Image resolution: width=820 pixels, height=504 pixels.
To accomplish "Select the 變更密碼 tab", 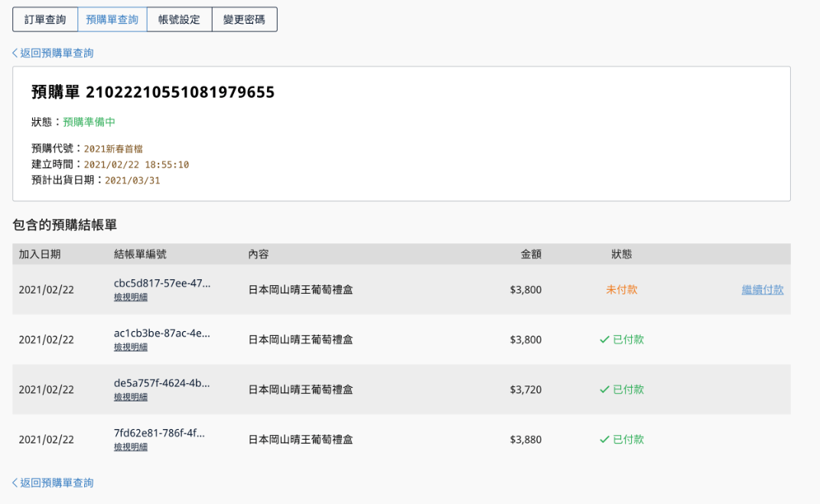I will pos(244,20).
